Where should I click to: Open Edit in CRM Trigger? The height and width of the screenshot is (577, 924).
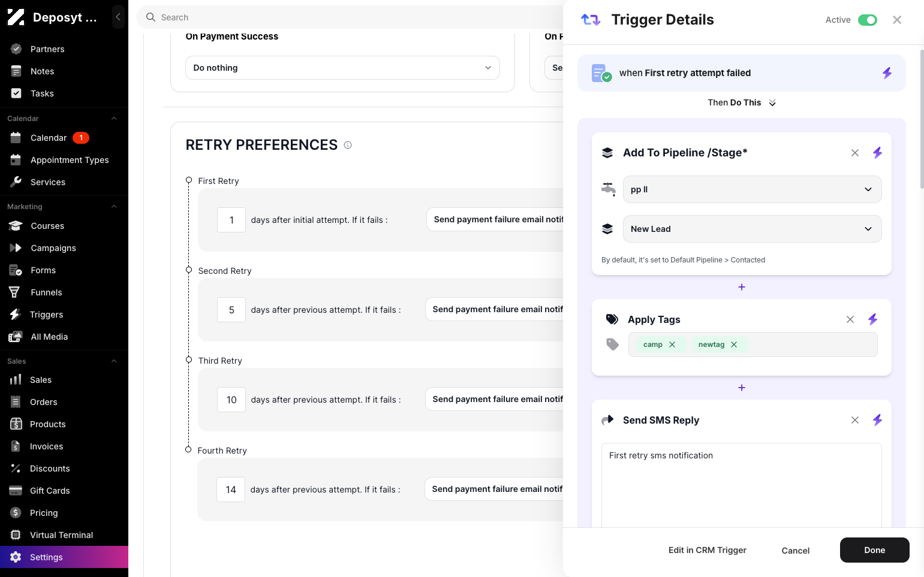(708, 550)
